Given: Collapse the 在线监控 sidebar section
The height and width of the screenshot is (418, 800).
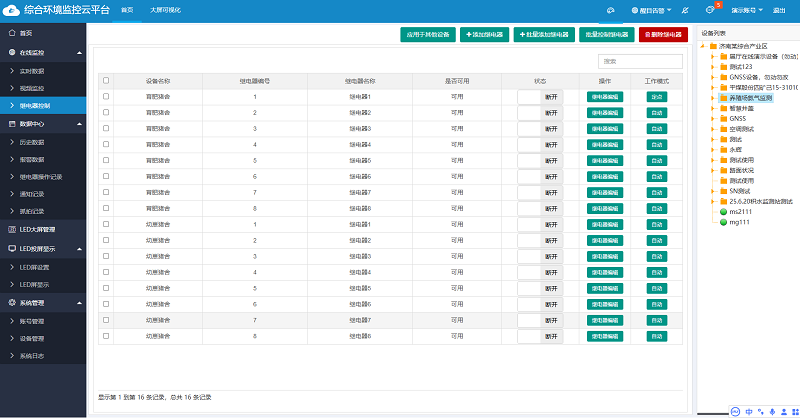Looking at the screenshot, I should click(45, 52).
